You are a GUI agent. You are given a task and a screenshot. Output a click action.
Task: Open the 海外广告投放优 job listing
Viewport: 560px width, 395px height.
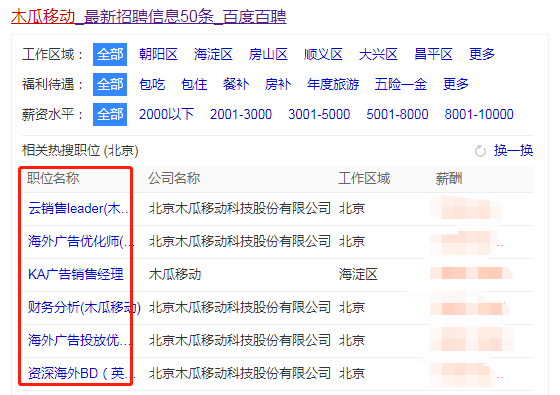pos(79,340)
